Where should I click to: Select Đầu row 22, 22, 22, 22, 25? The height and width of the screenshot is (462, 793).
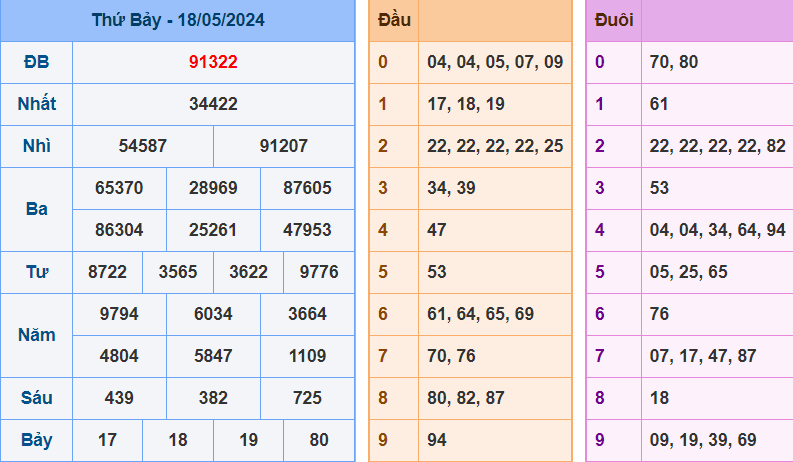coord(495,146)
